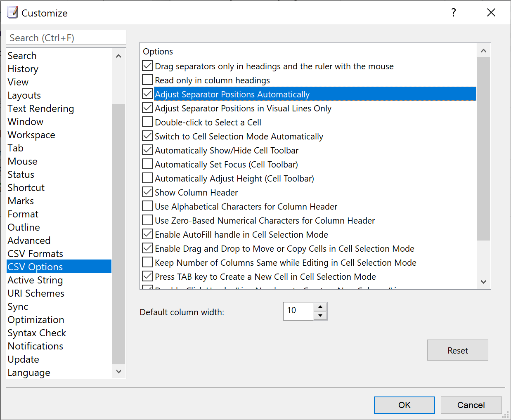Select the Outline category
The width and height of the screenshot is (511, 420).
coord(59,227)
